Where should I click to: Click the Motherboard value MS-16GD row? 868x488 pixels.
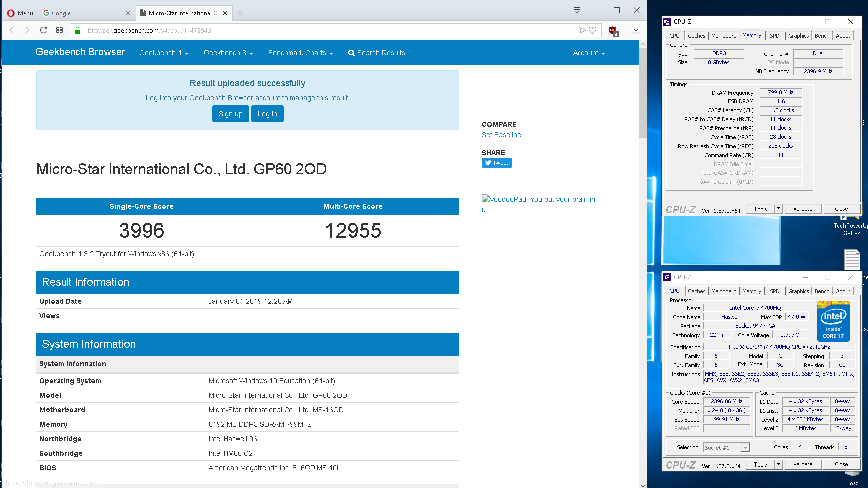coord(248,410)
